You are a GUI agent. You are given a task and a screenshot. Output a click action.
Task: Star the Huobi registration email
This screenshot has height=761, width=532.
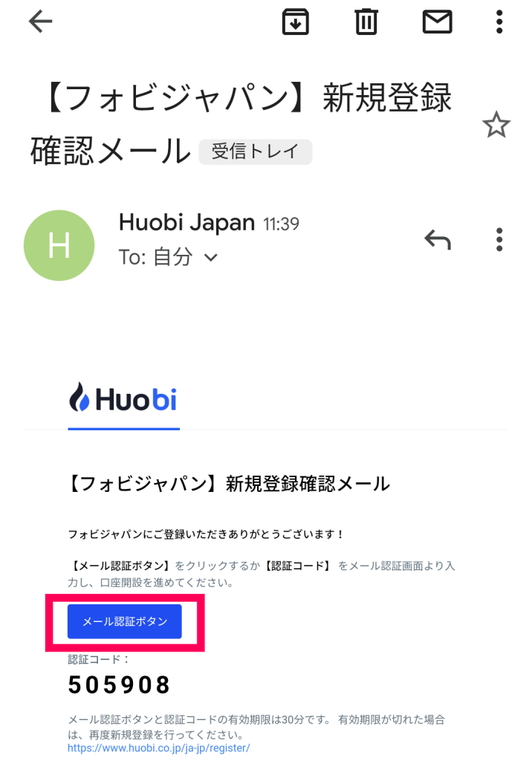[496, 125]
